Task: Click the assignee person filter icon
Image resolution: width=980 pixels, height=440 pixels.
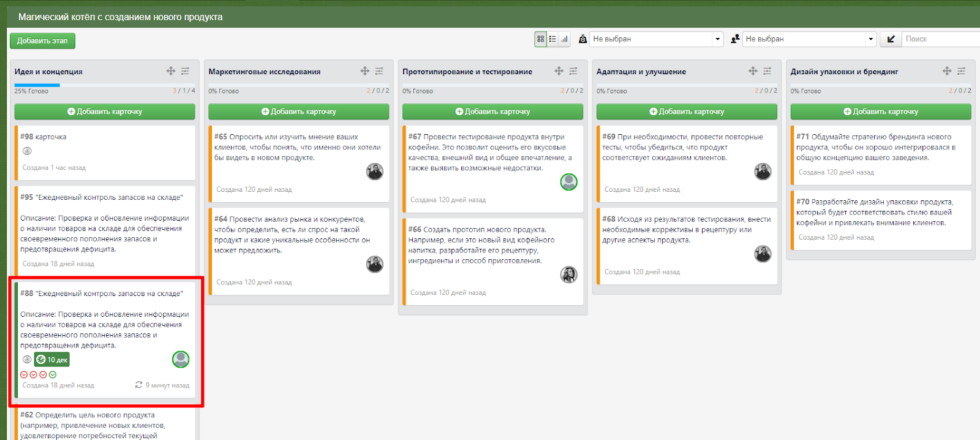Action: pyautogui.click(x=735, y=39)
